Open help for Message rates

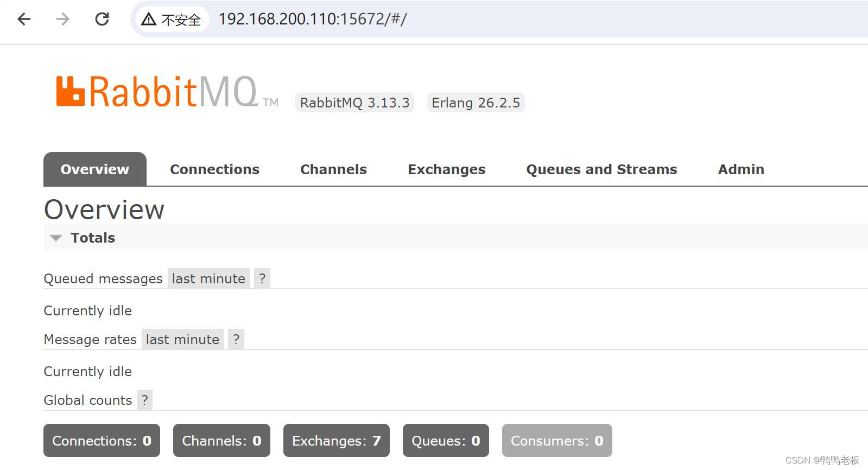[236, 339]
